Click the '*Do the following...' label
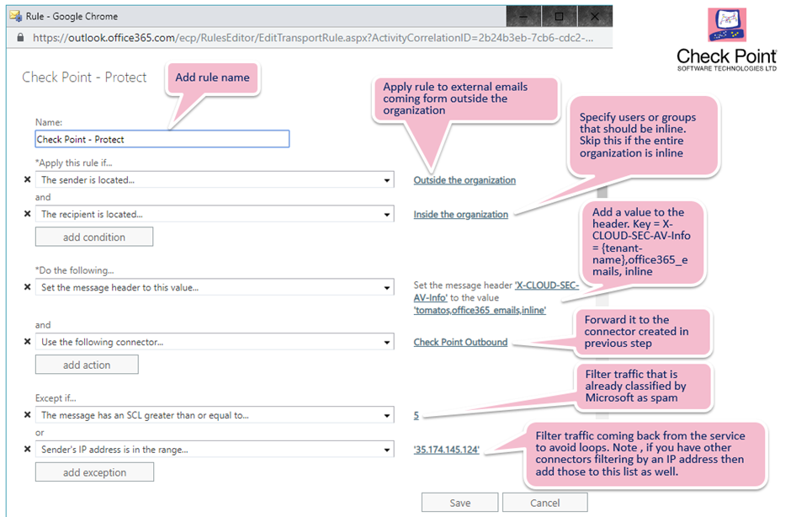Screen dimensions: 812x517 click(x=75, y=270)
